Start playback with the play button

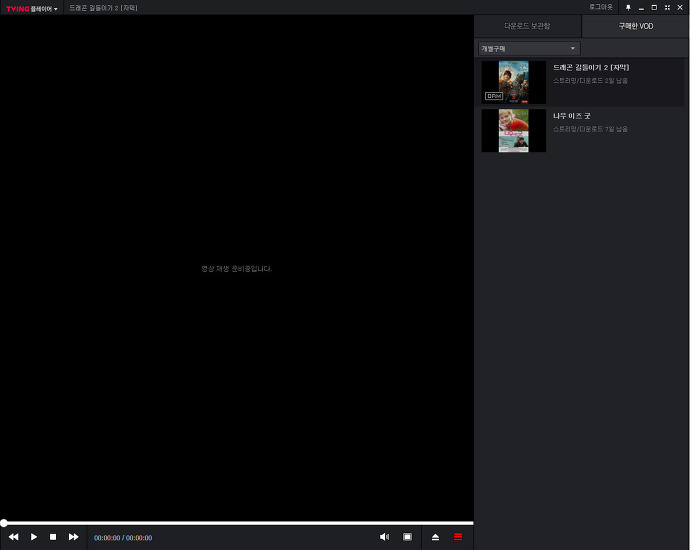(x=33, y=537)
